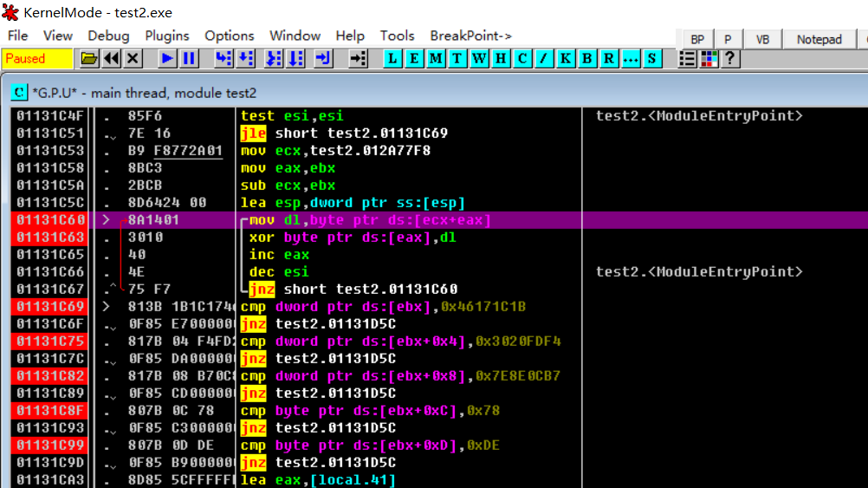Open the Memory map with the M button
The image size is (868, 488).
pyautogui.click(x=436, y=59)
